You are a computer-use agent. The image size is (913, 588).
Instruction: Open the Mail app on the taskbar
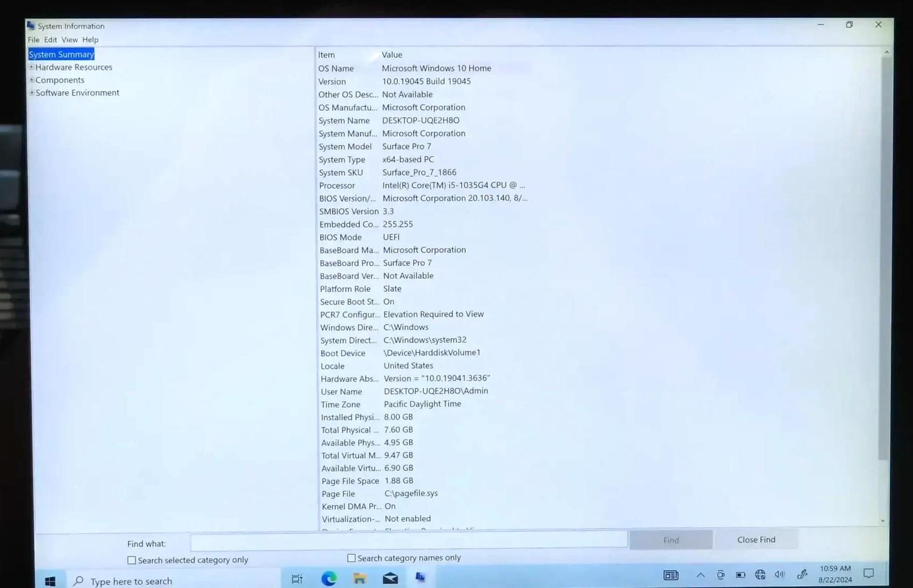click(x=390, y=578)
